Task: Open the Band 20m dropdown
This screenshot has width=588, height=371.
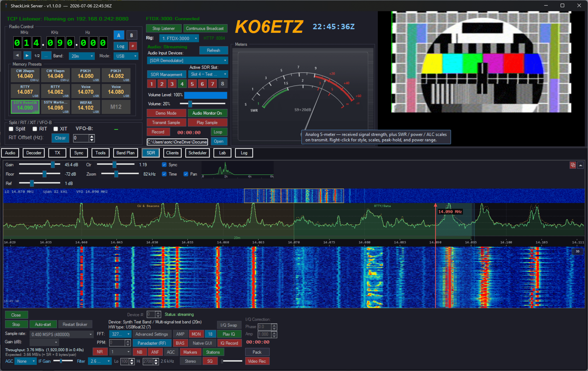Action: [x=82, y=56]
